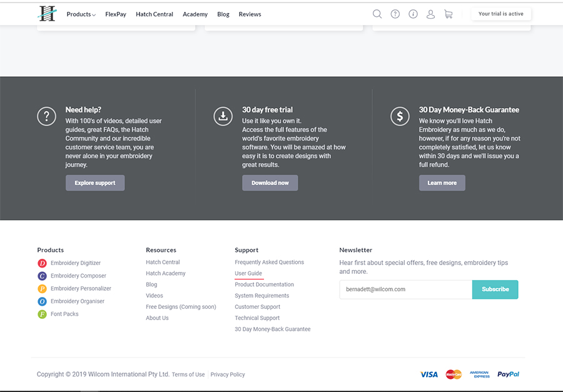This screenshot has width=563, height=392.
Task: Click the Embroidery Digitizer product icon
Action: pos(43,263)
